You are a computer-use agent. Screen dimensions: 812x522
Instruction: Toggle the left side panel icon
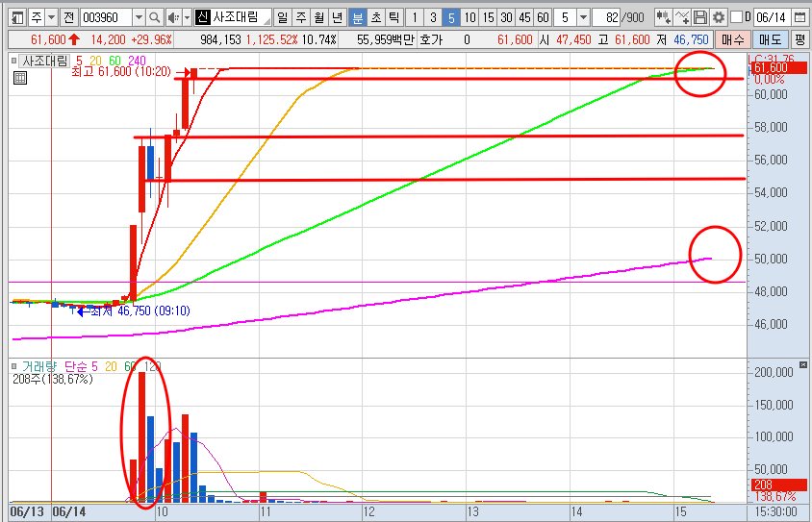point(17,17)
